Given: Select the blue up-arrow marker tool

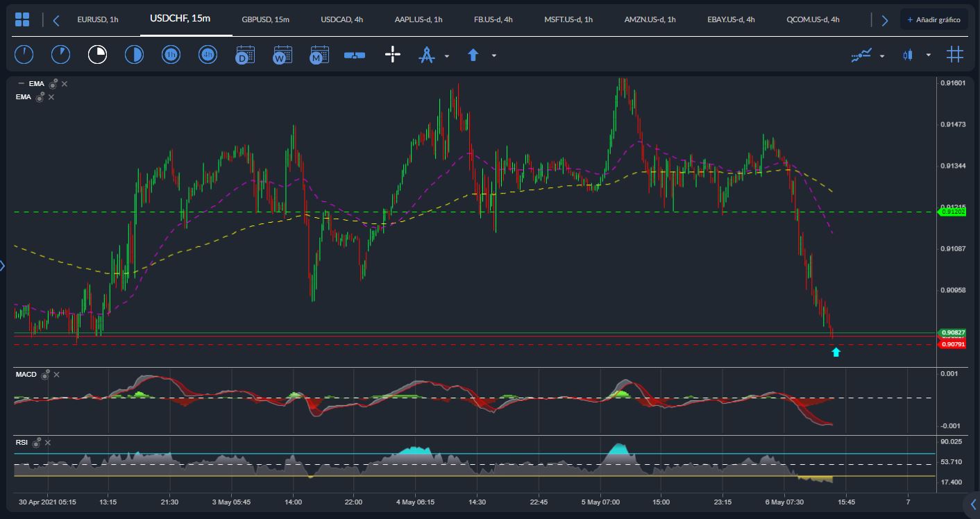Looking at the screenshot, I should pos(473,55).
